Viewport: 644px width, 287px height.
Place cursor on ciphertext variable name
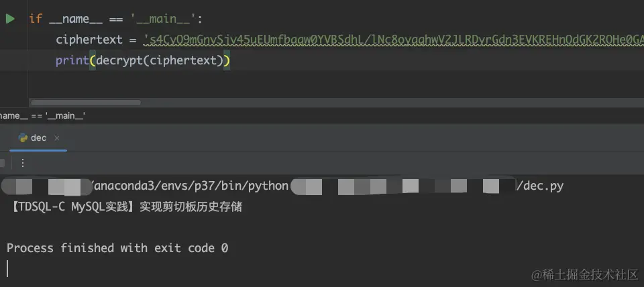click(89, 40)
